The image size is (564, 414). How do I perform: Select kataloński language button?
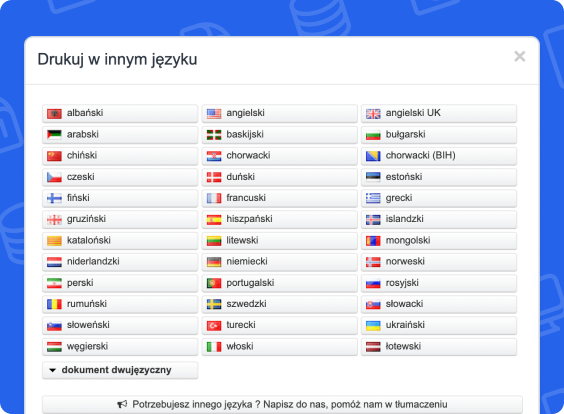click(120, 240)
